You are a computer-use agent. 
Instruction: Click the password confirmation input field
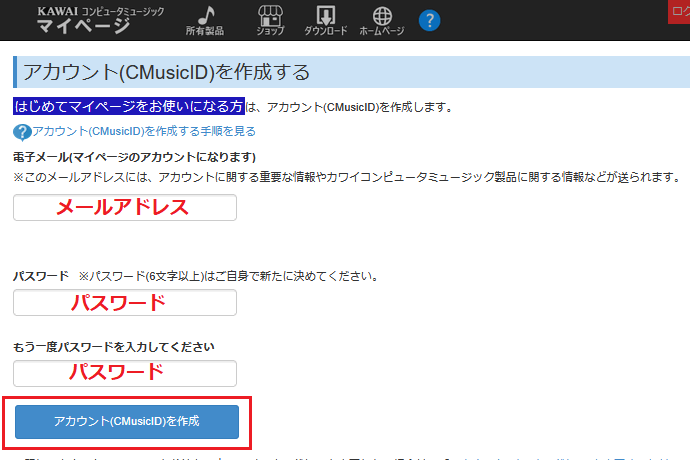(x=125, y=373)
